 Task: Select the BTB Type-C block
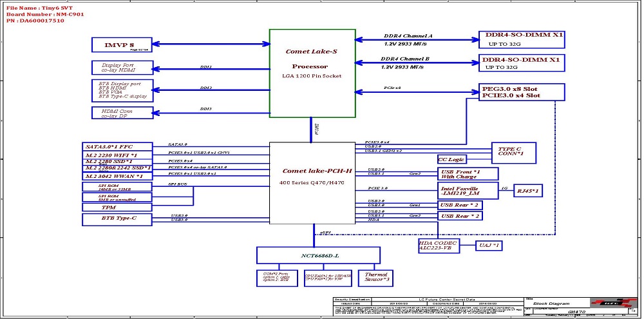pyautogui.click(x=117, y=220)
